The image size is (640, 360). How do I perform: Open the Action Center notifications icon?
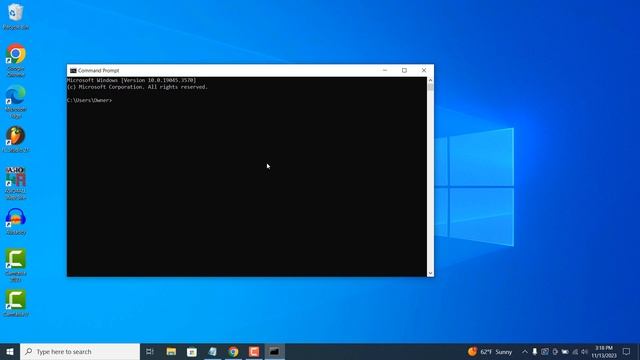point(627,351)
